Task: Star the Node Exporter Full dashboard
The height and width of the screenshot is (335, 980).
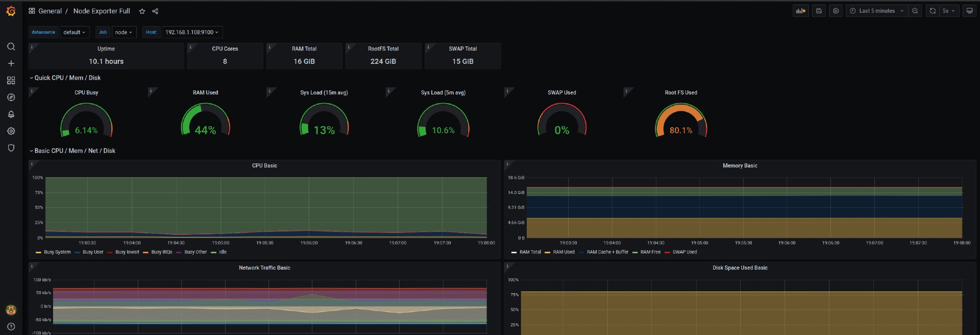Action: pyautogui.click(x=142, y=11)
